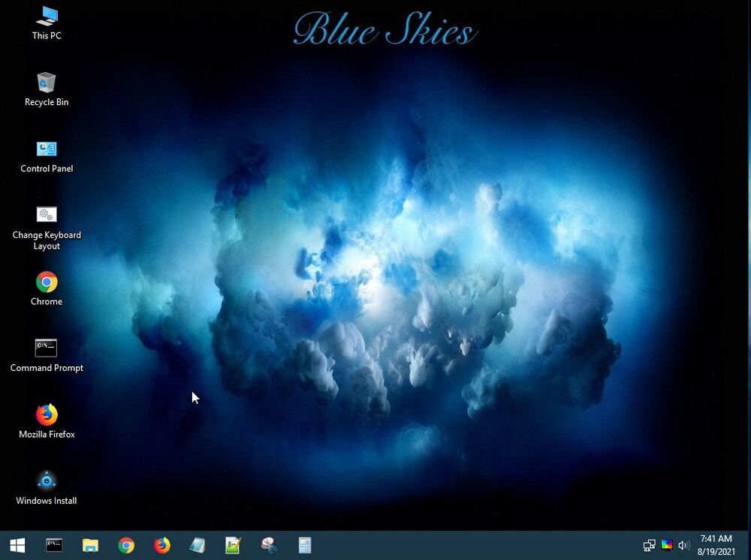Image resolution: width=751 pixels, height=560 pixels.
Task: Select the Windows Install desktop shortcut
Action: (x=47, y=488)
